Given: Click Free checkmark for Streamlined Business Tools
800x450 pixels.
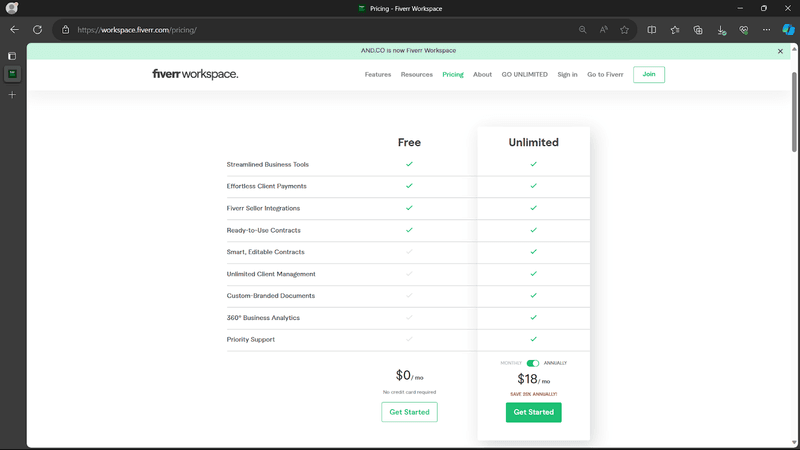Looking at the screenshot, I should (x=409, y=164).
